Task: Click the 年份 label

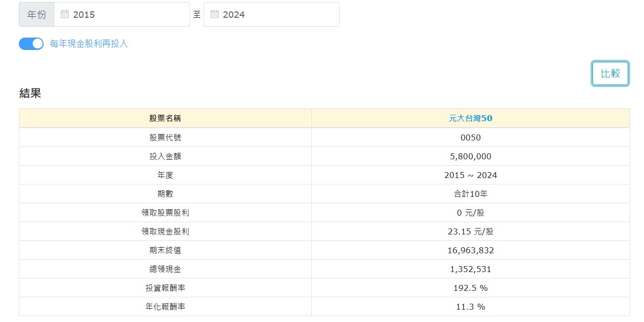Action: coord(37,14)
